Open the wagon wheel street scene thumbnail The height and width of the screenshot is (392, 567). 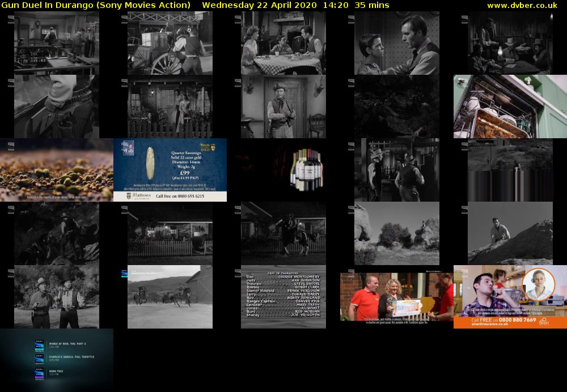[170, 43]
